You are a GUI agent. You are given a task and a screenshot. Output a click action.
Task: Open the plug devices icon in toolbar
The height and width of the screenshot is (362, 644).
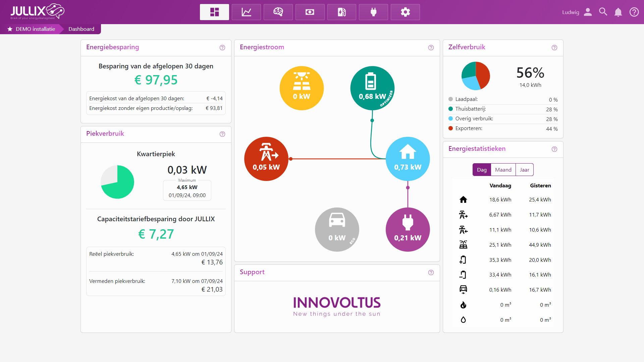373,12
